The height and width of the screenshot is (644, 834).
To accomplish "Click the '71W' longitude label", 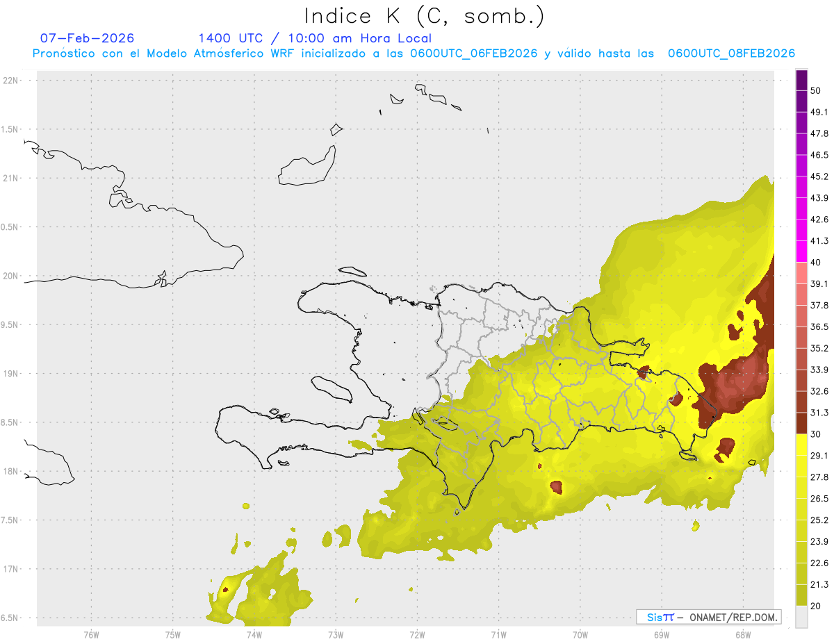I will click(x=498, y=634).
